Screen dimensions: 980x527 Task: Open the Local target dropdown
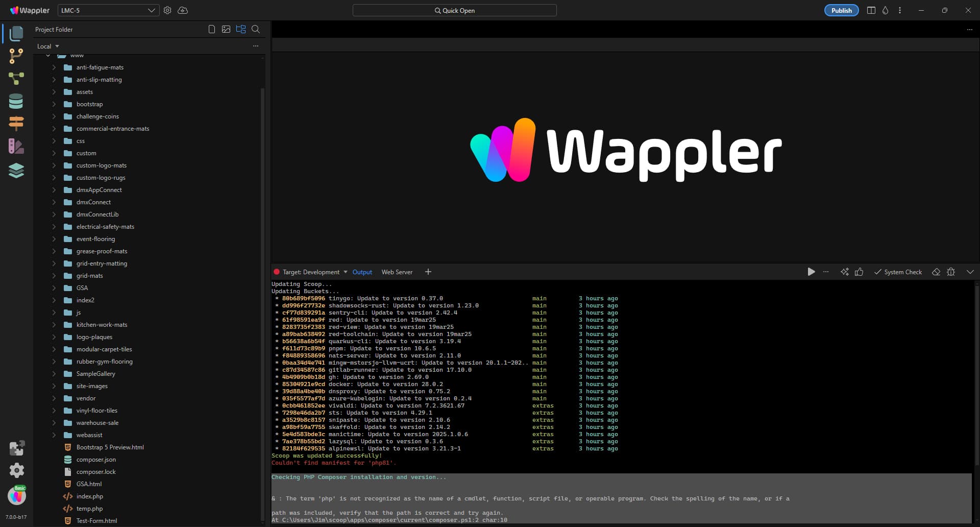pyautogui.click(x=48, y=46)
